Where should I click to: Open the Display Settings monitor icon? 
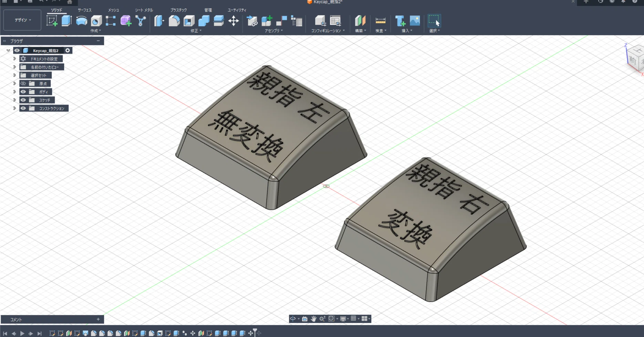point(343,319)
